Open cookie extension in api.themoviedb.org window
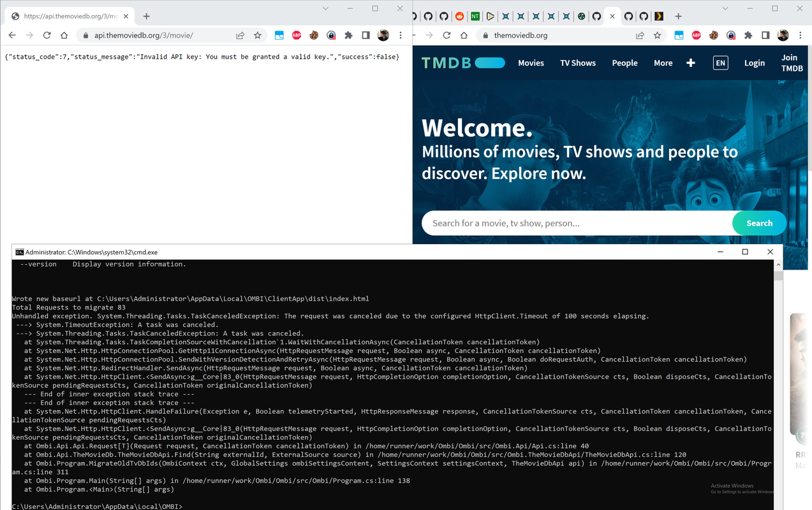The image size is (812, 510). (x=314, y=36)
